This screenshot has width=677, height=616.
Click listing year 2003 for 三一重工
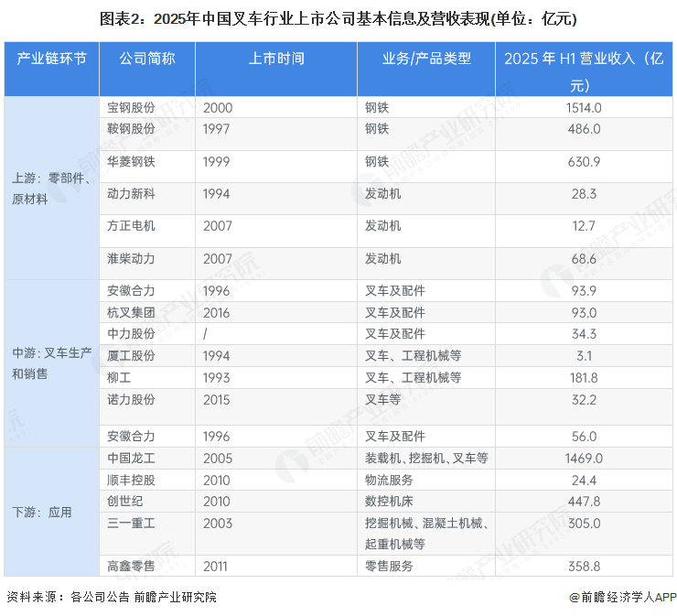pos(218,524)
